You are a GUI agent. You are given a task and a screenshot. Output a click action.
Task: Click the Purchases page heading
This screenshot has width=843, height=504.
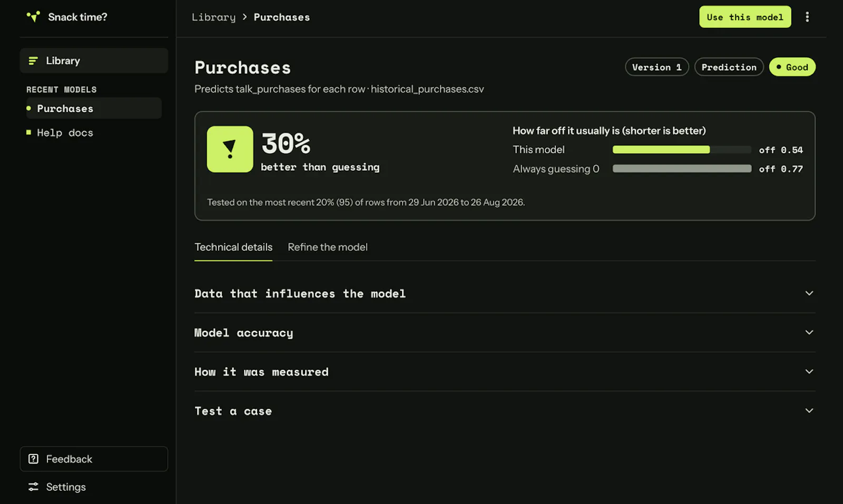[x=242, y=67]
